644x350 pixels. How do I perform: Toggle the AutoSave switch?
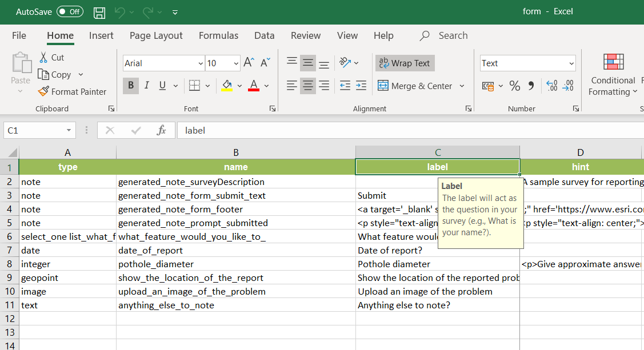tap(70, 12)
